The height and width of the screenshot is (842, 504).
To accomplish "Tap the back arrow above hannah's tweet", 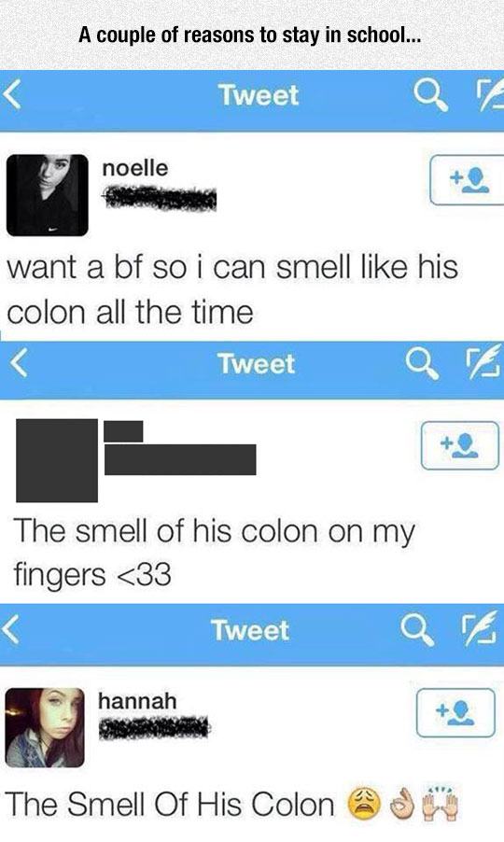I will point(9,630).
